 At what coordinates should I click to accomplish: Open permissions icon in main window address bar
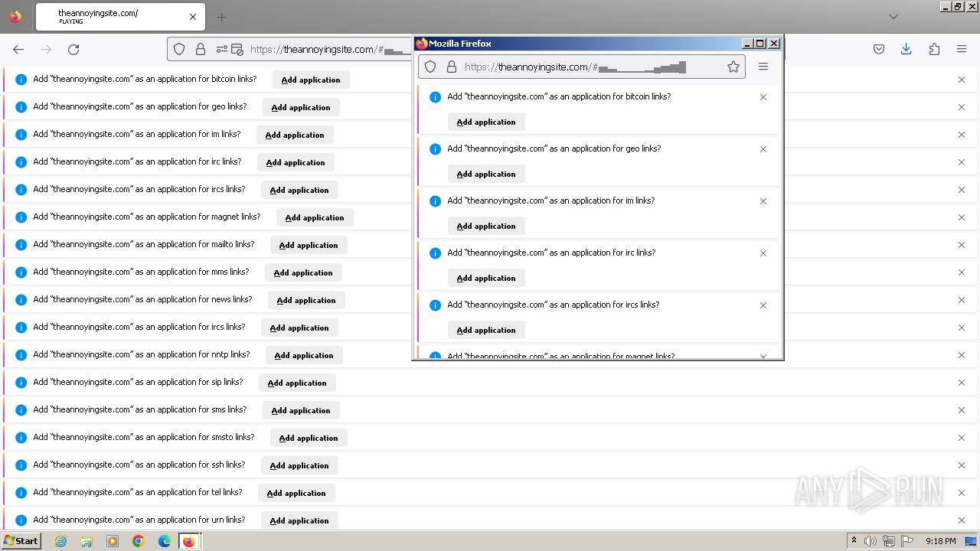pos(222,49)
